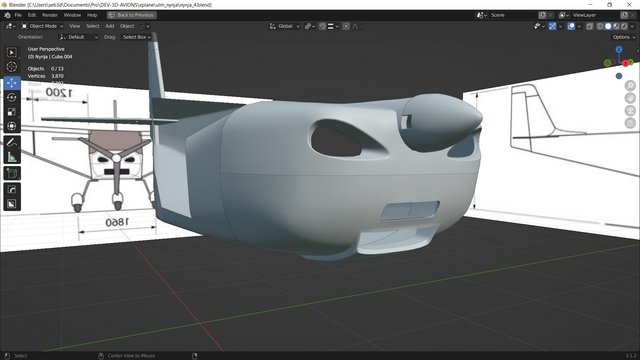
Task: Toggle proportional editing
Action: (x=346, y=26)
